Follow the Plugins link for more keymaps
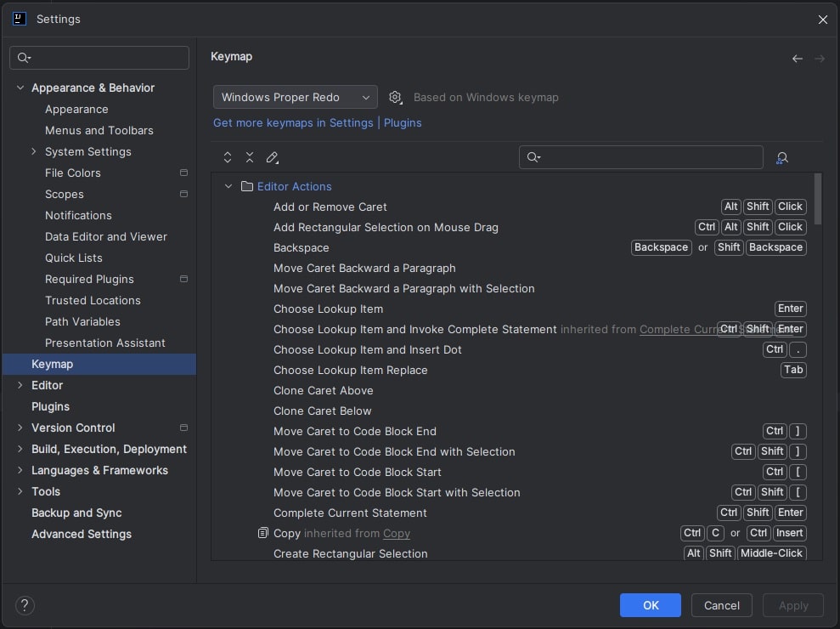This screenshot has width=840, height=629. point(403,122)
